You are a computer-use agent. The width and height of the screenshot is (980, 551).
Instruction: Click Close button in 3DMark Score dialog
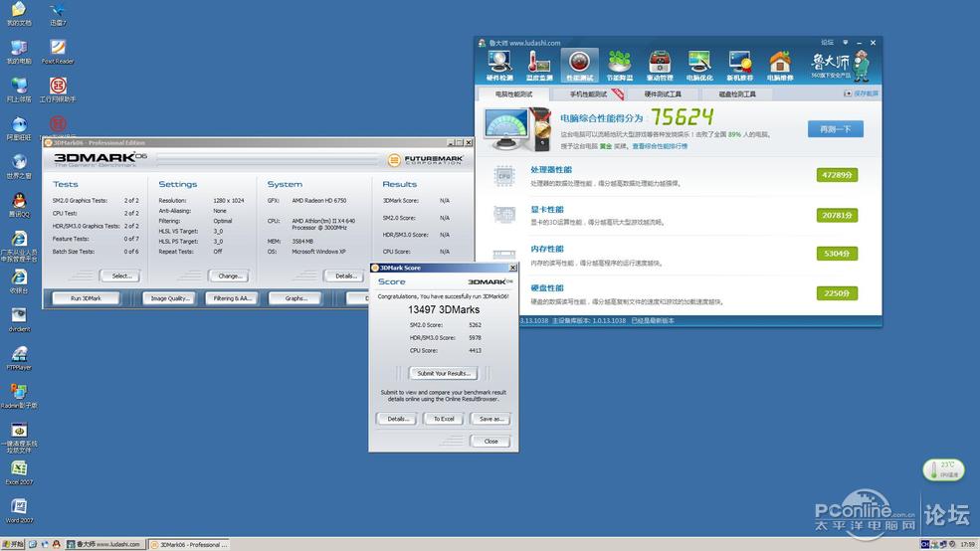(490, 441)
